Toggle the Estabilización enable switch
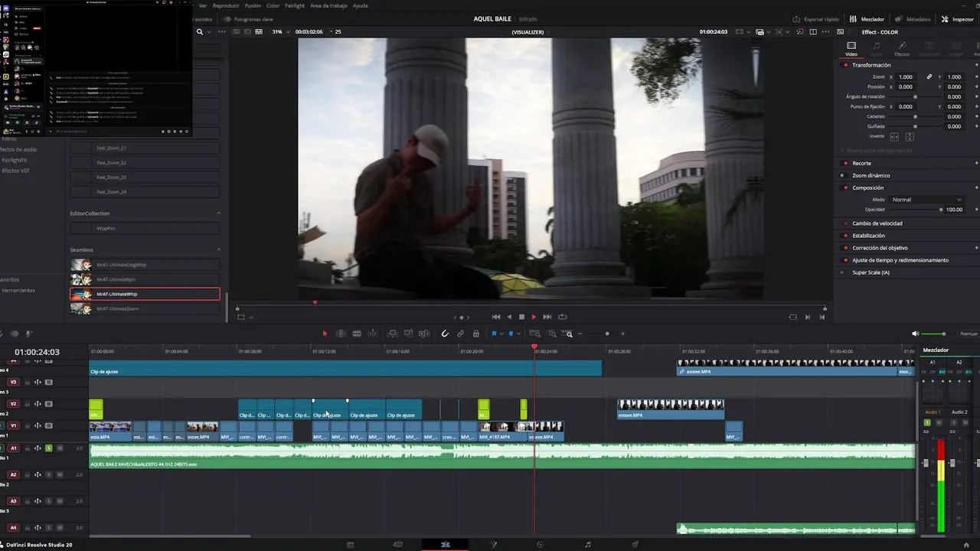 pos(845,236)
